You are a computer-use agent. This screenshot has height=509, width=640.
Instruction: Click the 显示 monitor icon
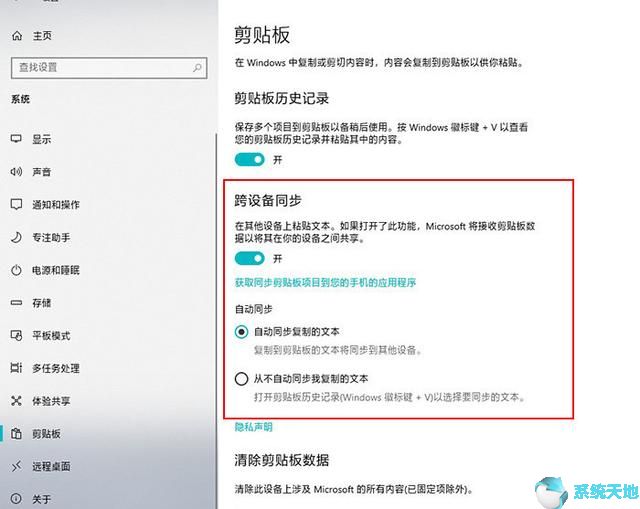pos(16,139)
